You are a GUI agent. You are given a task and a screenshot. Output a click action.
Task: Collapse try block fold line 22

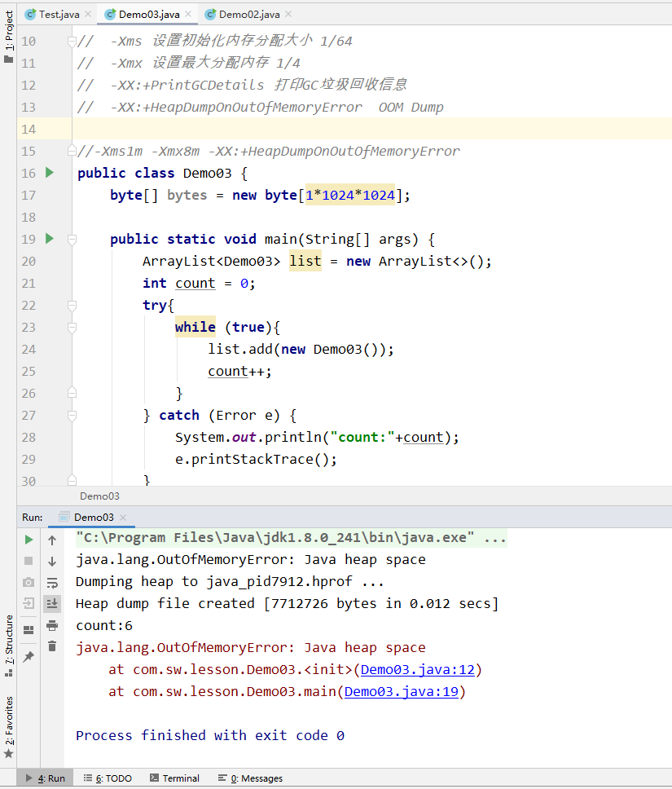[x=72, y=305]
